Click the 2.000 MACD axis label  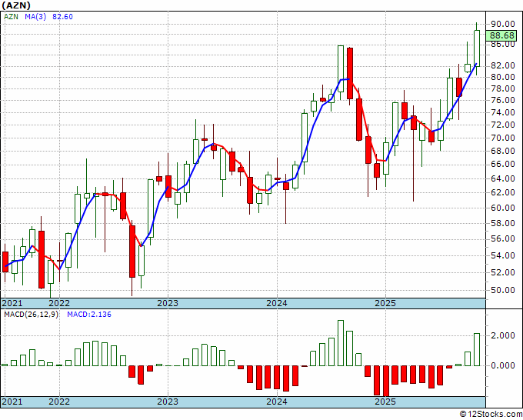[x=502, y=335]
